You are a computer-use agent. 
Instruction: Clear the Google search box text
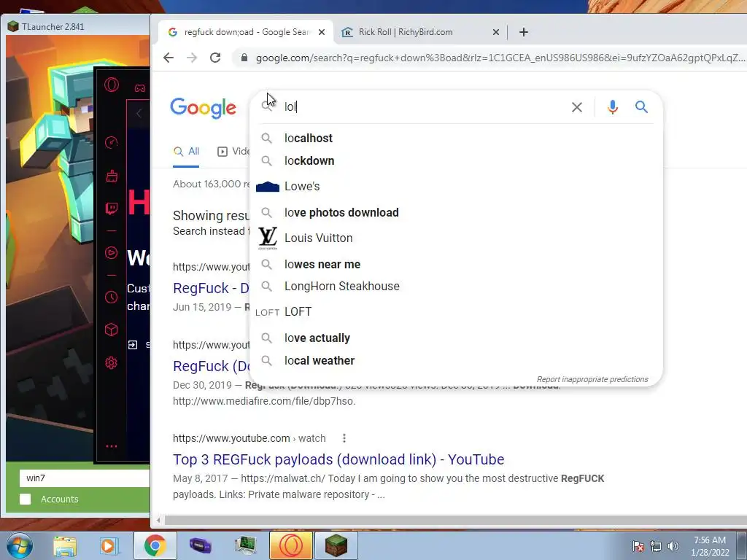pyautogui.click(x=577, y=107)
